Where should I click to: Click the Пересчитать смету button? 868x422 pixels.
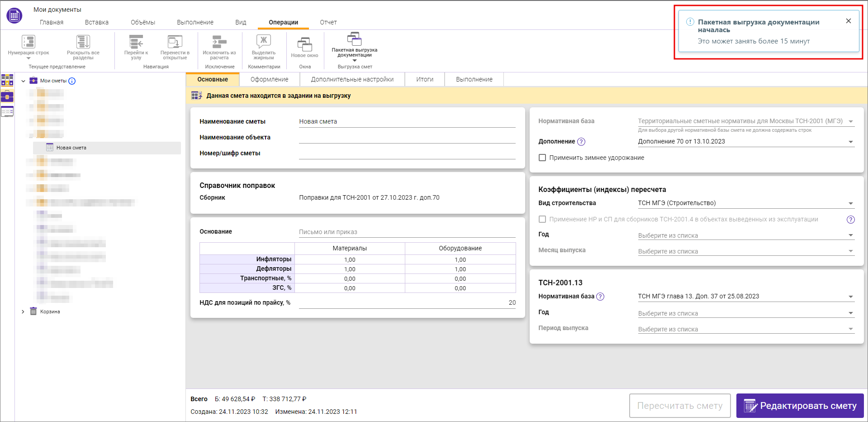[x=679, y=406]
